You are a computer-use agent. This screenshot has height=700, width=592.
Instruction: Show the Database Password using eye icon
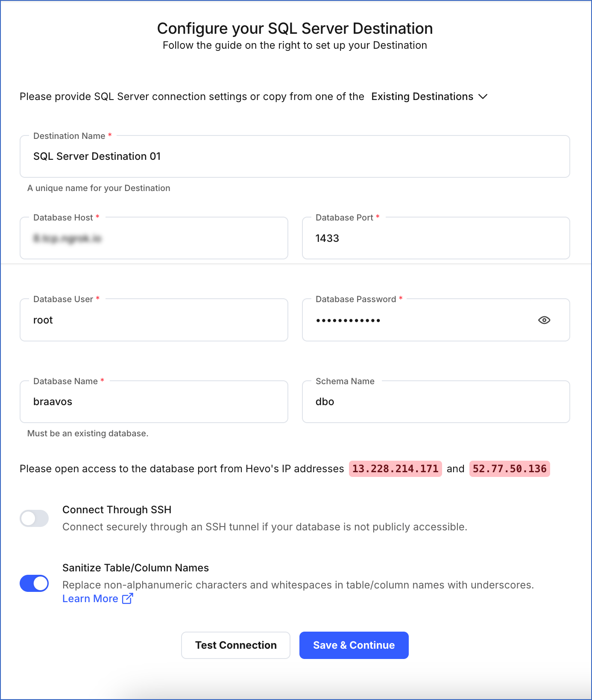[544, 320]
